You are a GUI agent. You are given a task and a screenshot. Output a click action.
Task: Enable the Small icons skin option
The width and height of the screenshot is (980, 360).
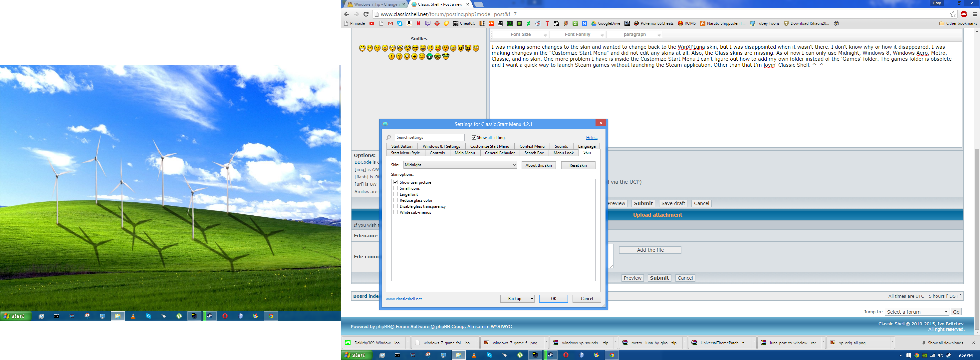click(x=395, y=188)
